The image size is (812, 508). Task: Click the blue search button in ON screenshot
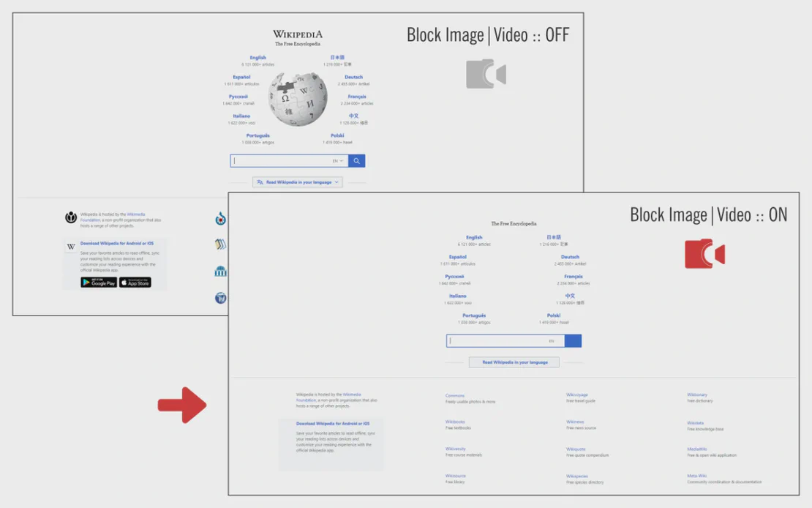573,341
